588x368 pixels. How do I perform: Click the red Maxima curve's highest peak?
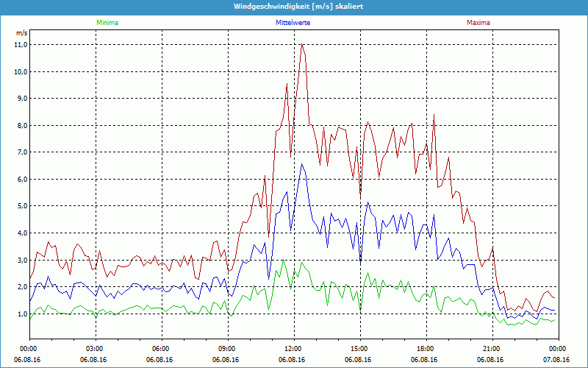(301, 45)
